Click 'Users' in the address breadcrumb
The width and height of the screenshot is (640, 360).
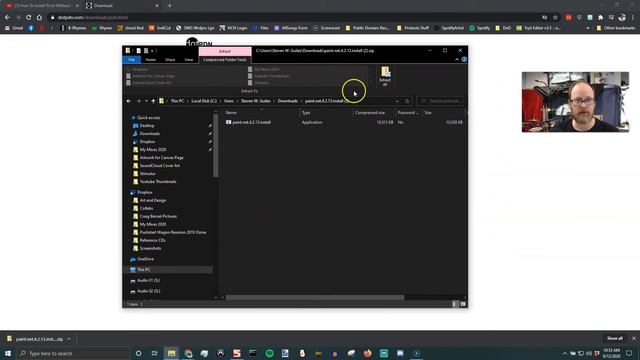pos(229,101)
